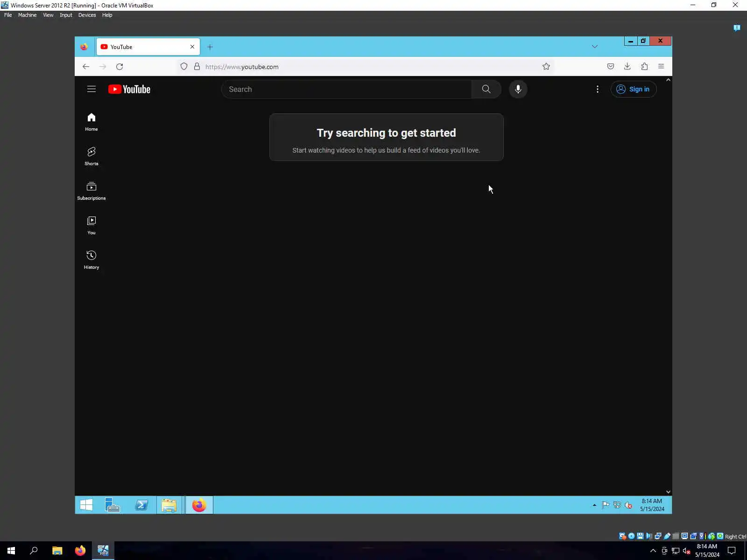Click the guest tray muted speaker icon
Screen dimensions: 747x560
click(x=628, y=505)
